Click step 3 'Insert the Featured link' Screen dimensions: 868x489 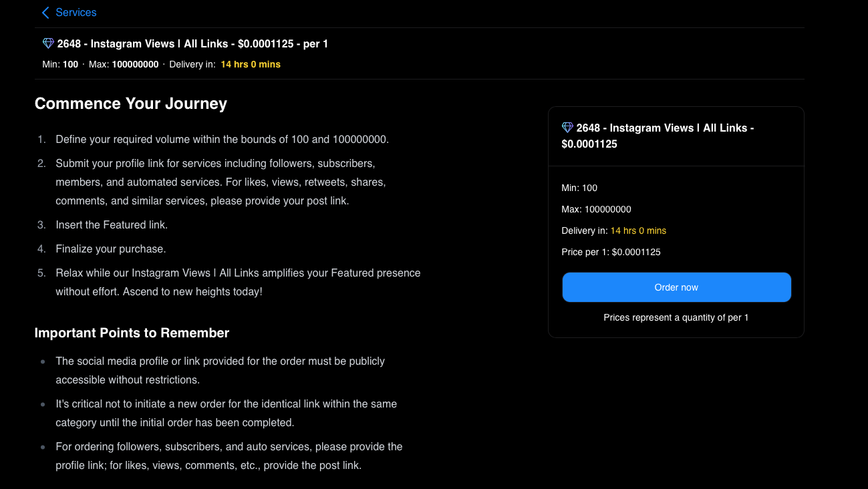[112, 225]
